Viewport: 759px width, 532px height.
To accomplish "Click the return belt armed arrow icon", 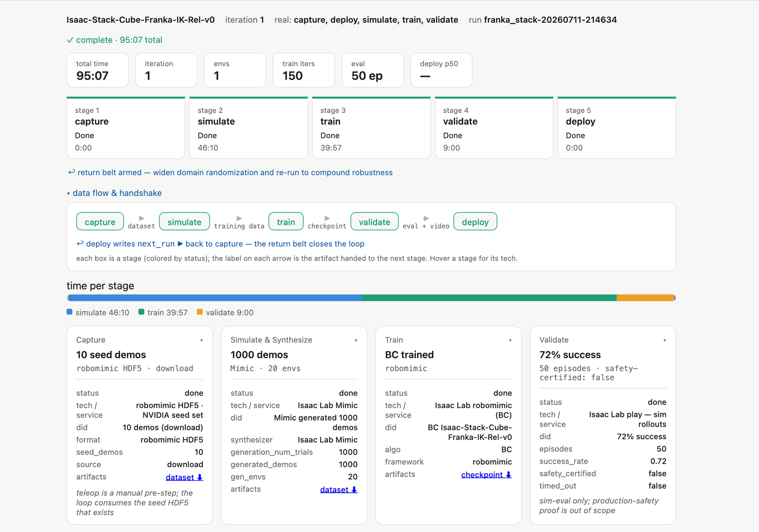I will click(x=71, y=172).
